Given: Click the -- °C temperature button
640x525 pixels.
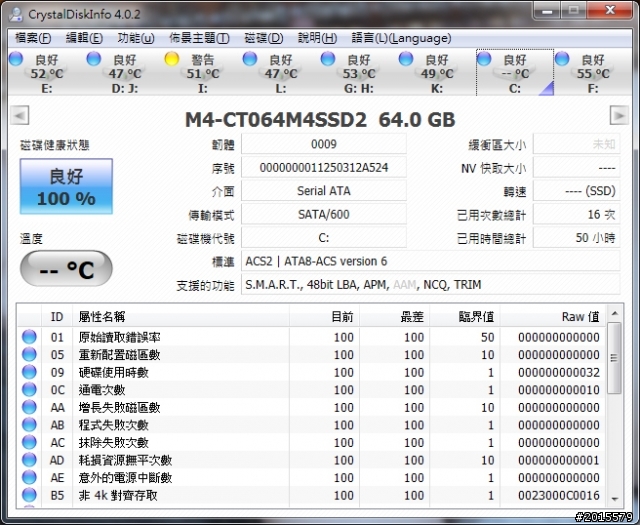Looking at the screenshot, I should tap(66, 269).
